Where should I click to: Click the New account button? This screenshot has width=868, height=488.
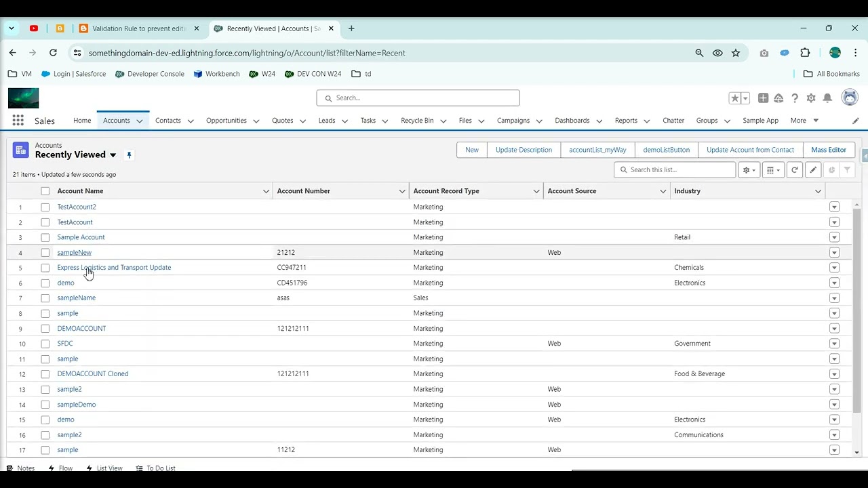[x=472, y=150]
